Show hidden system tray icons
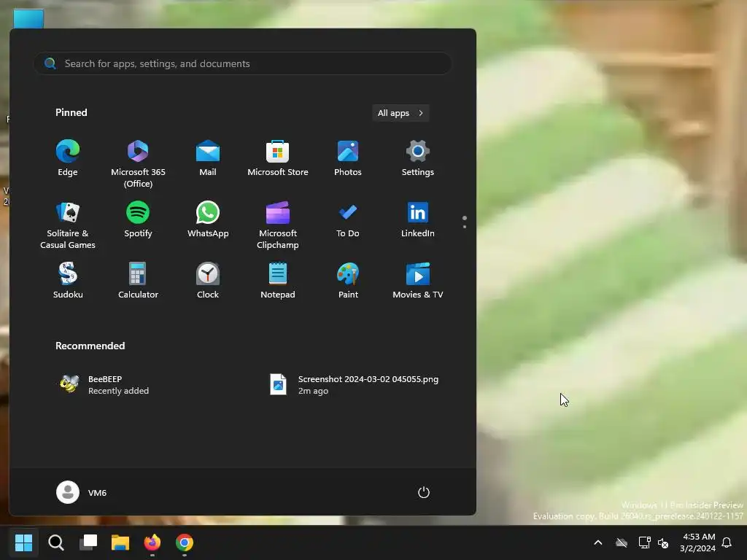Viewport: 747px width, 560px height. click(598, 542)
